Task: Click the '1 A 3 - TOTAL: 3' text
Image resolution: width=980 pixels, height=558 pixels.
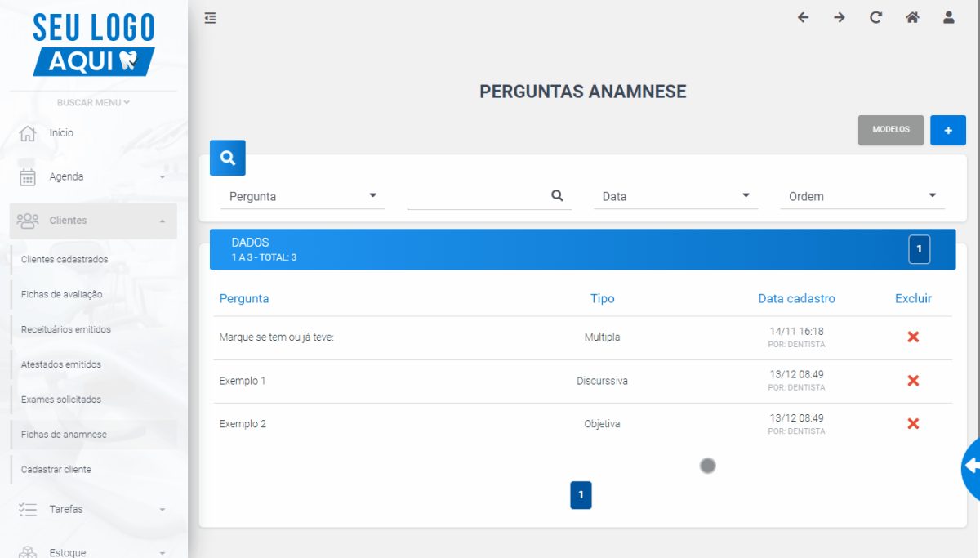Action: pyautogui.click(x=264, y=257)
